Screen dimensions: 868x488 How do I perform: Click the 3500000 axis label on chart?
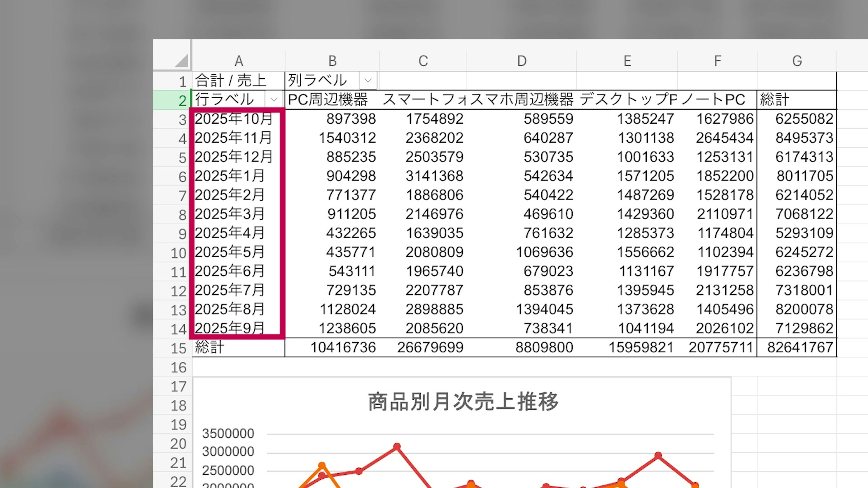pyautogui.click(x=228, y=434)
